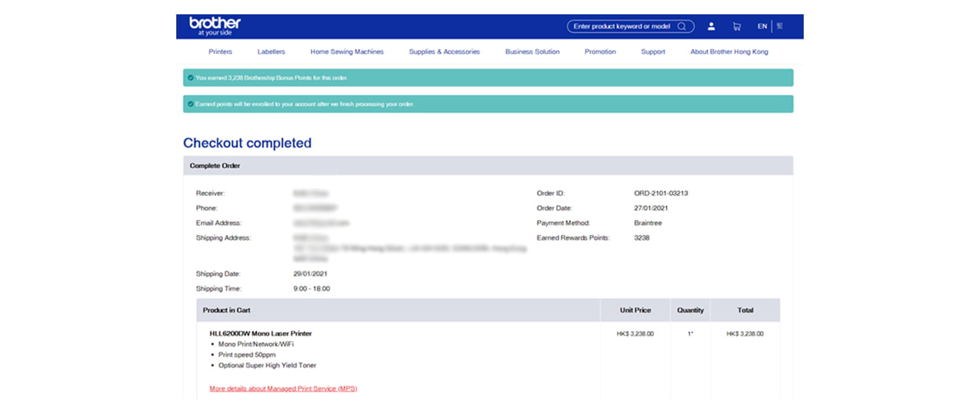Select shipping date 29/01/2021
This screenshot has width=980, height=418.
(310, 274)
